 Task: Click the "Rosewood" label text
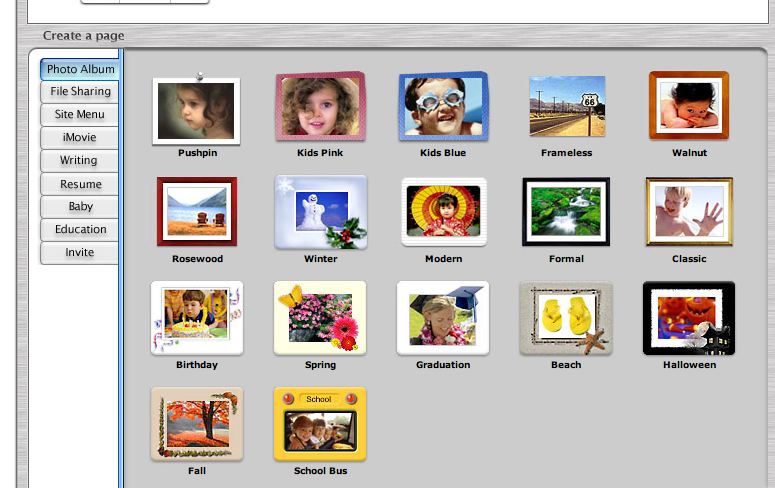pos(197,259)
